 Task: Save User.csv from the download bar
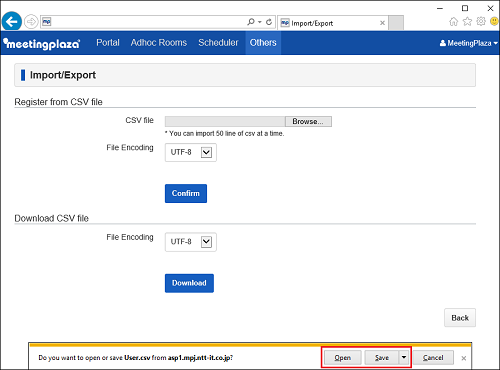tap(381, 358)
